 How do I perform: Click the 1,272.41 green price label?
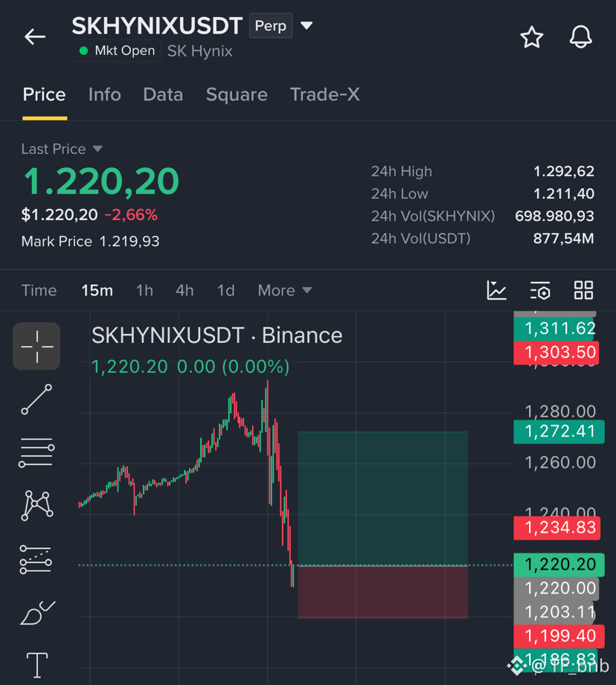559,431
